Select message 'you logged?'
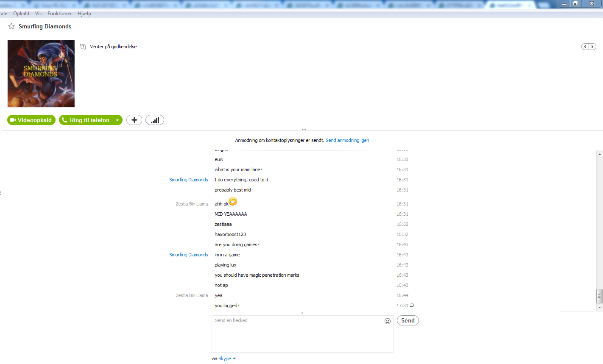Image resolution: width=603 pixels, height=364 pixels. point(227,306)
